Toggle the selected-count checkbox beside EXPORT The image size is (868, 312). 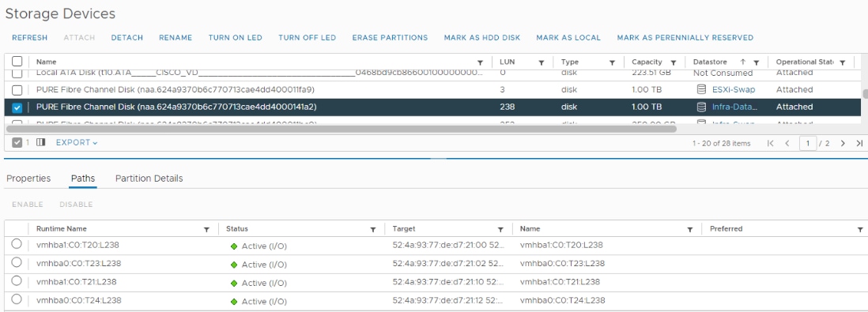(x=17, y=143)
